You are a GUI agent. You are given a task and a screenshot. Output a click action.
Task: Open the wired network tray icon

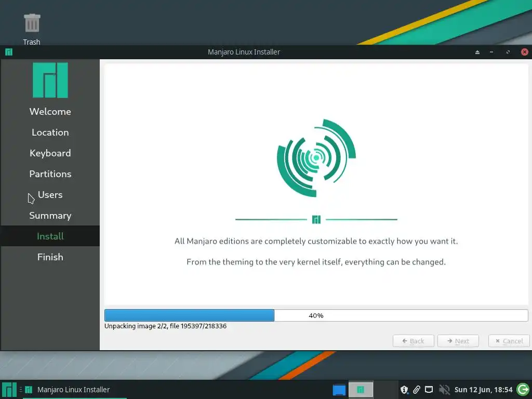tap(429, 389)
